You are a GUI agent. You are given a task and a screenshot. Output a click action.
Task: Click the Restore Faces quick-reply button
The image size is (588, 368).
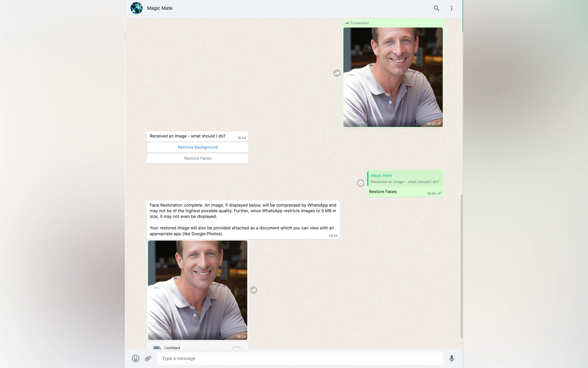point(197,159)
